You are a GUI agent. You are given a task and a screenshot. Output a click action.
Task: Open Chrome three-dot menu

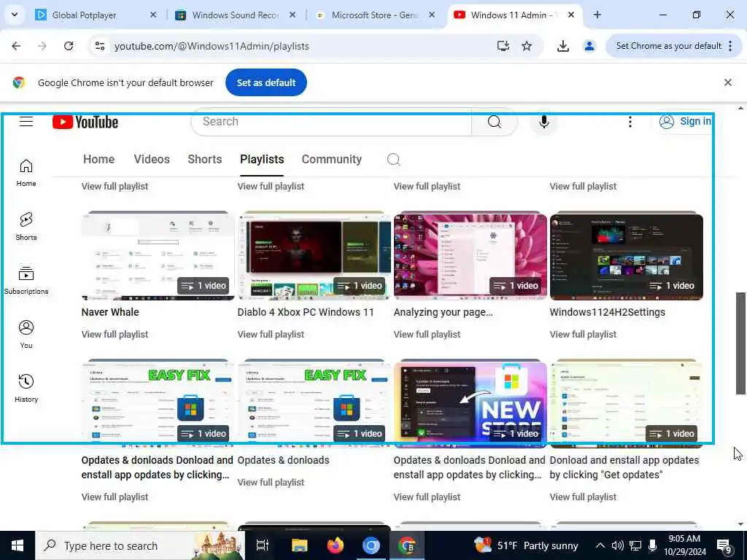point(730,46)
